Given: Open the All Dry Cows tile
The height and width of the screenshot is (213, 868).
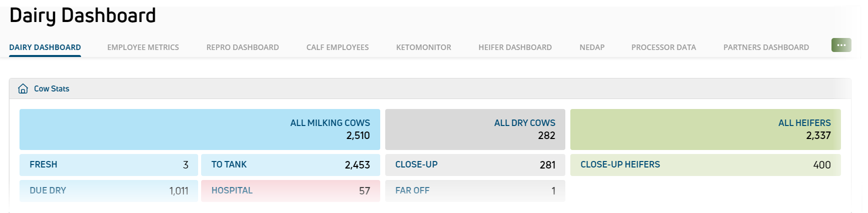Looking at the screenshot, I should (x=475, y=129).
